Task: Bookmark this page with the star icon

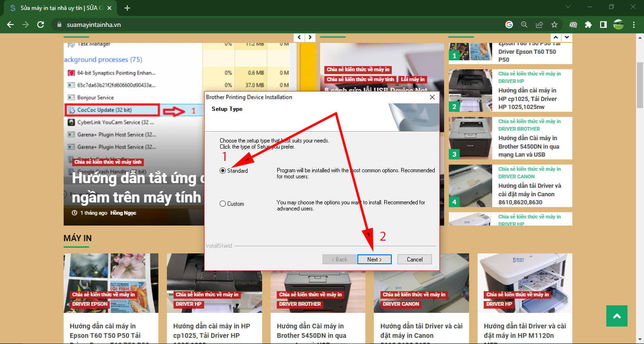Action: point(554,25)
